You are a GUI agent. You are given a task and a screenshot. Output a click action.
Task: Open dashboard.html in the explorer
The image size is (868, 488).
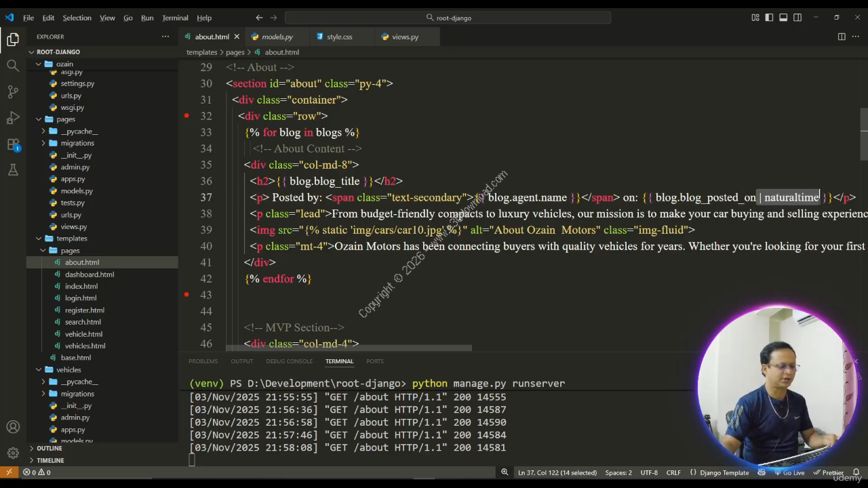coord(90,274)
